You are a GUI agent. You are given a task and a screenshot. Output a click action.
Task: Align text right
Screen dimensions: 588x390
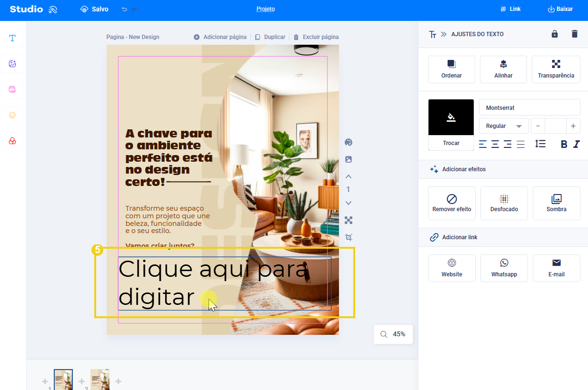[x=508, y=144]
